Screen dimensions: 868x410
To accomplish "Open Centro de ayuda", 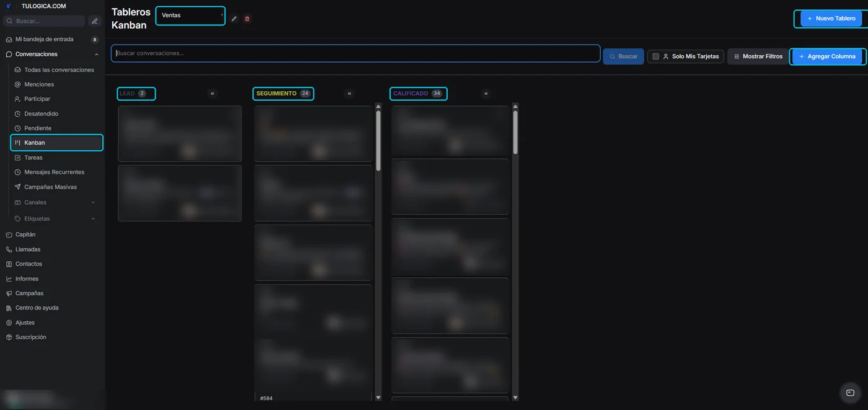I will pyautogui.click(x=37, y=308).
